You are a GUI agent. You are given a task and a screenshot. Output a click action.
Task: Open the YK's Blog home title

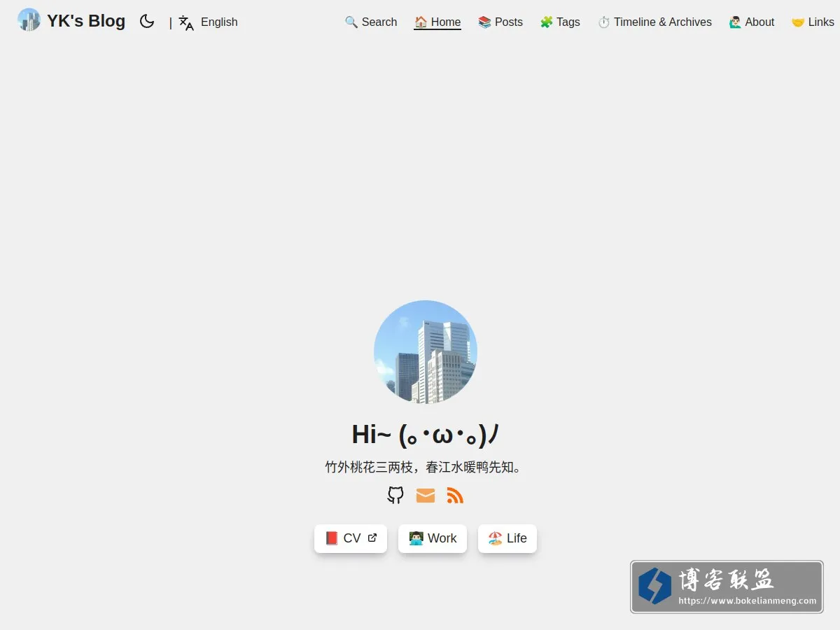click(86, 21)
